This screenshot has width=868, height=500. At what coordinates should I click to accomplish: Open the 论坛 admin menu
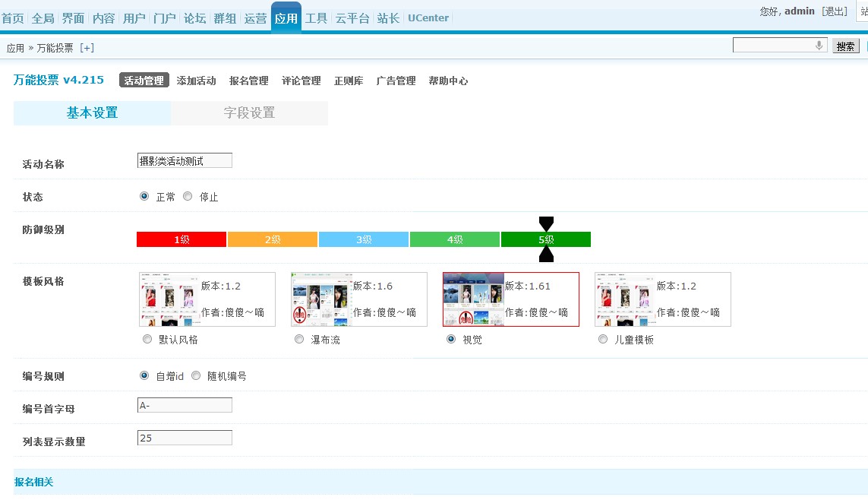[x=194, y=18]
